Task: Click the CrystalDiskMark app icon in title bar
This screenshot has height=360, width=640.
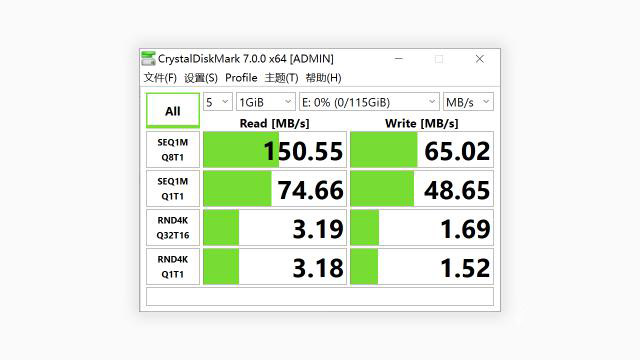Action: pos(148,58)
